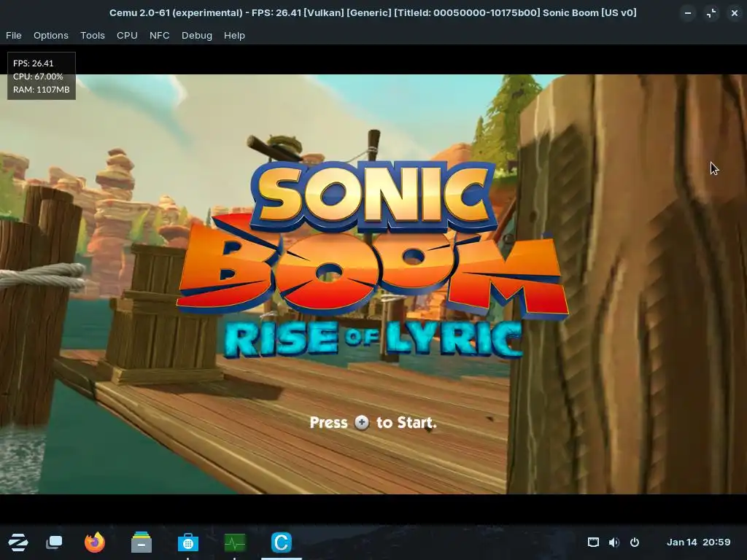
Task: Open the Options menu
Action: [51, 35]
